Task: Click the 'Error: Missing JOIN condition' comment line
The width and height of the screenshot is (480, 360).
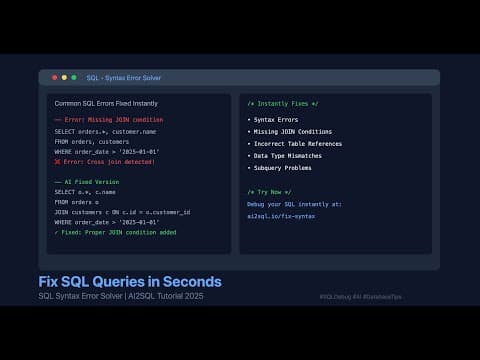Action: click(109, 120)
